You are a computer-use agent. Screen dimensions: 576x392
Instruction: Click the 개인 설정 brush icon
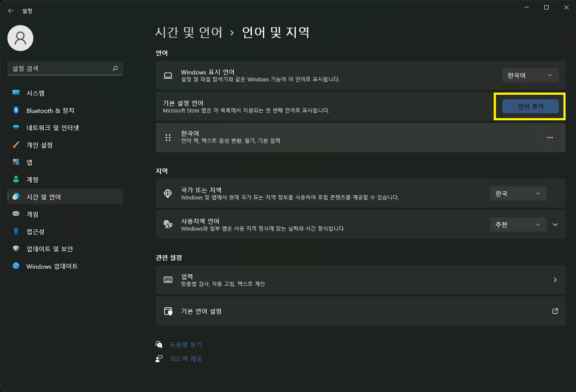click(x=15, y=145)
